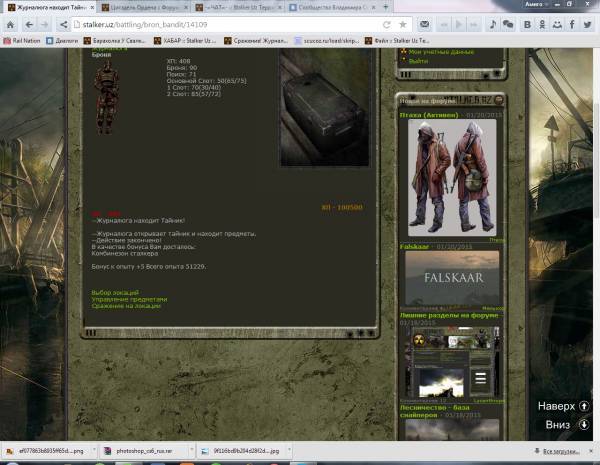Open Facebook icon in toolbar

[x=572, y=25]
